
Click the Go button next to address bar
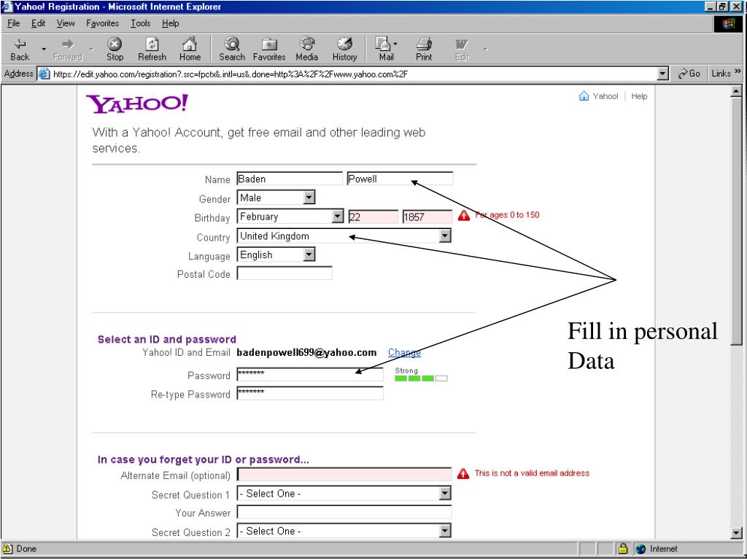689,74
